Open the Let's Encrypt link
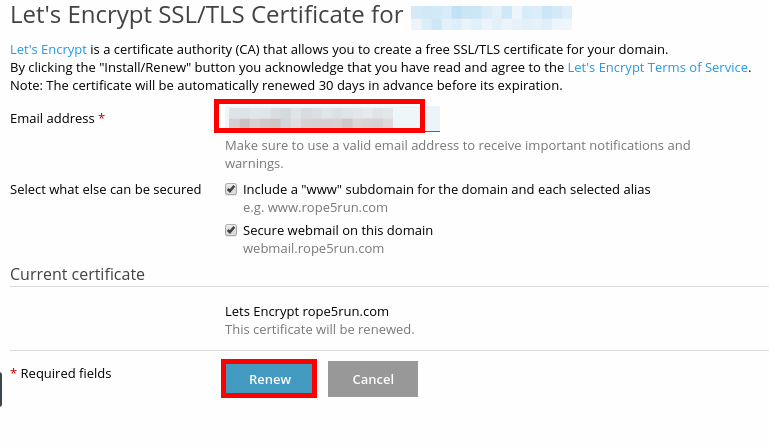The height and width of the screenshot is (447, 769). pyautogui.click(x=48, y=49)
